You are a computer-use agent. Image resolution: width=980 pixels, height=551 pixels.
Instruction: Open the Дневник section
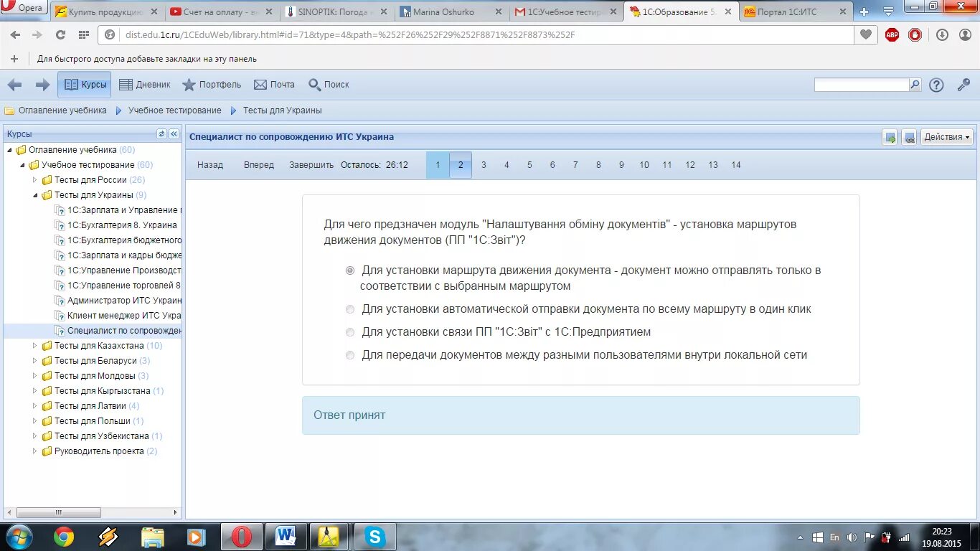(x=145, y=85)
